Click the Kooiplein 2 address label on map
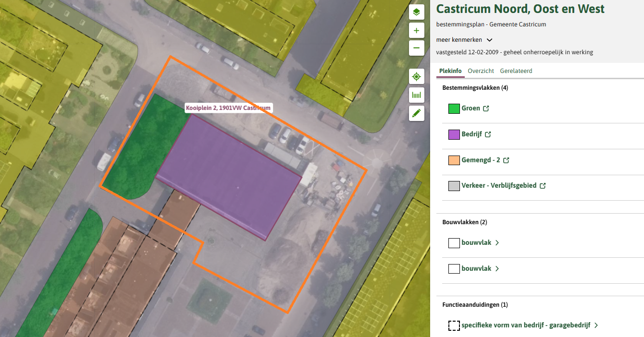The width and height of the screenshot is (644, 337). pos(229,108)
